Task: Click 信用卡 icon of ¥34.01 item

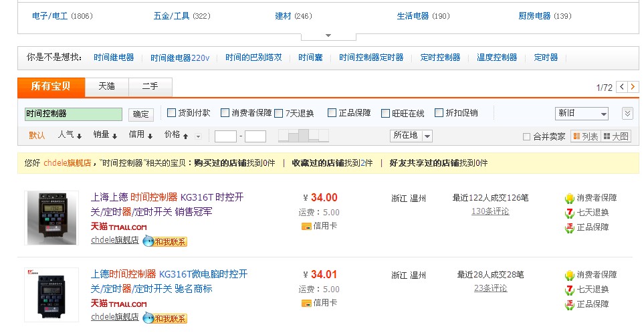Action: click(x=306, y=304)
